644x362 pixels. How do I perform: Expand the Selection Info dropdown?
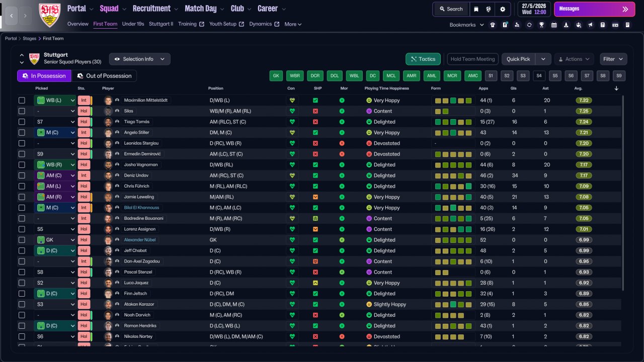(x=139, y=59)
